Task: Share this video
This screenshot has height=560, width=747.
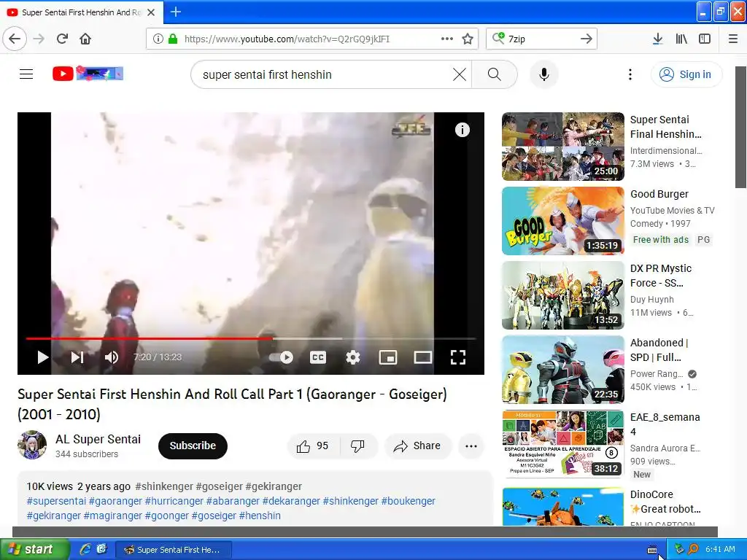Action: 417,446
